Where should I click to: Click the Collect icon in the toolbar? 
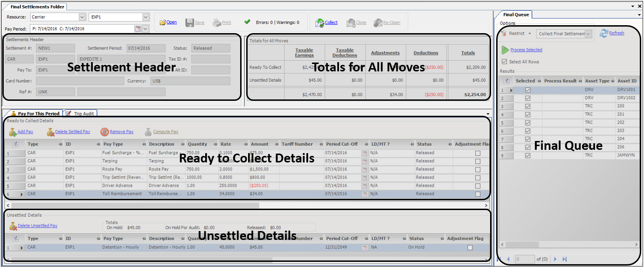319,22
